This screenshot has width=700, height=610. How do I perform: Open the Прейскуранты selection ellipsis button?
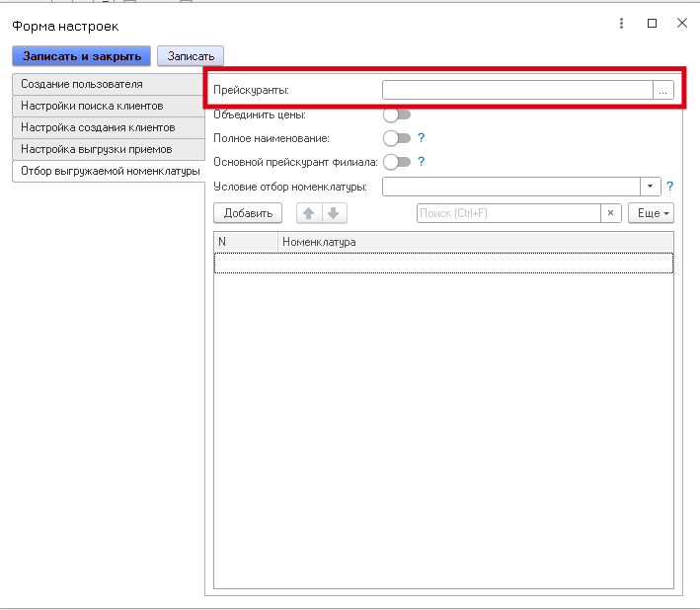(663, 90)
